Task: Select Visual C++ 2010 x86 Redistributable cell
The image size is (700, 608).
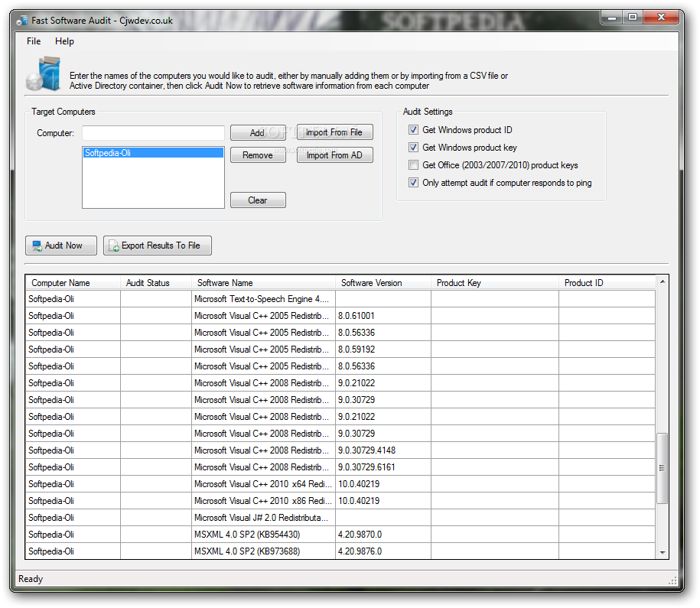Action: (x=263, y=501)
